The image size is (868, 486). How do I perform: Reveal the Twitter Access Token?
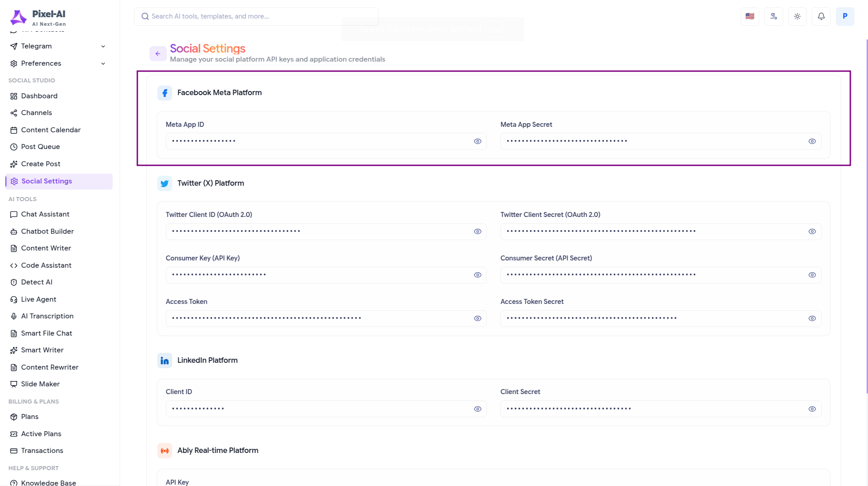(x=478, y=318)
